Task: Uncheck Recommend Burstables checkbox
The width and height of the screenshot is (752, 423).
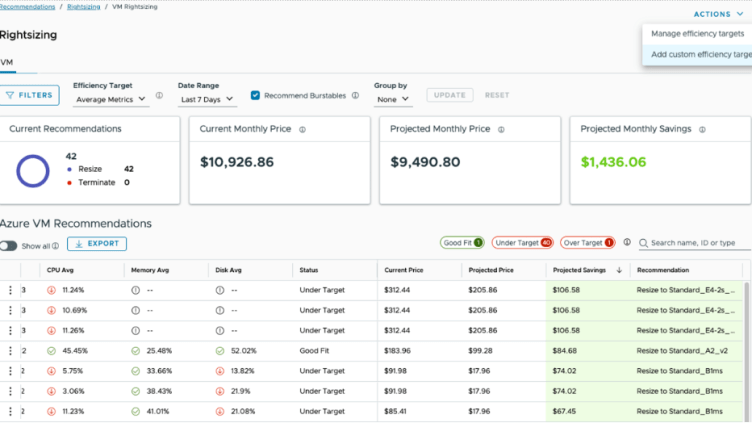Action: click(255, 95)
